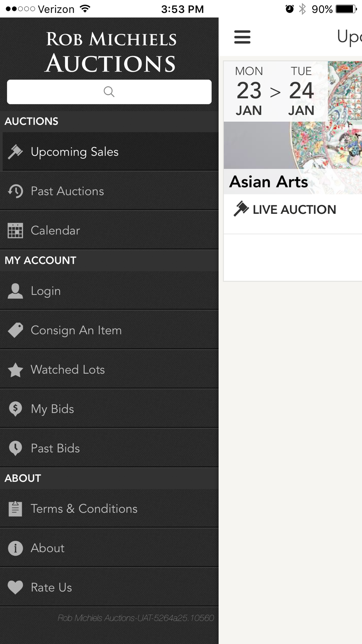Click the history clock icon for Past Auctions
Screen dimensions: 362x644
pyautogui.click(x=15, y=191)
